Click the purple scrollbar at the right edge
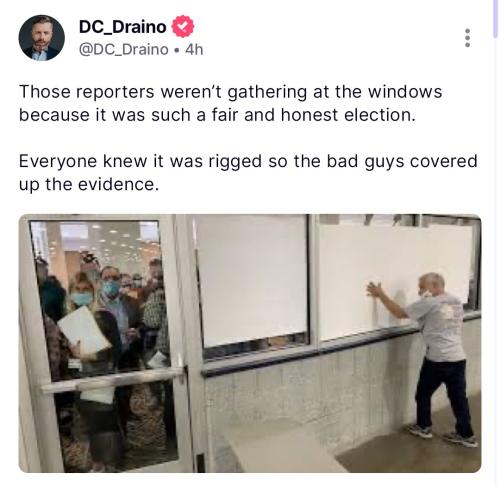500x486 pixels. [x=496, y=18]
